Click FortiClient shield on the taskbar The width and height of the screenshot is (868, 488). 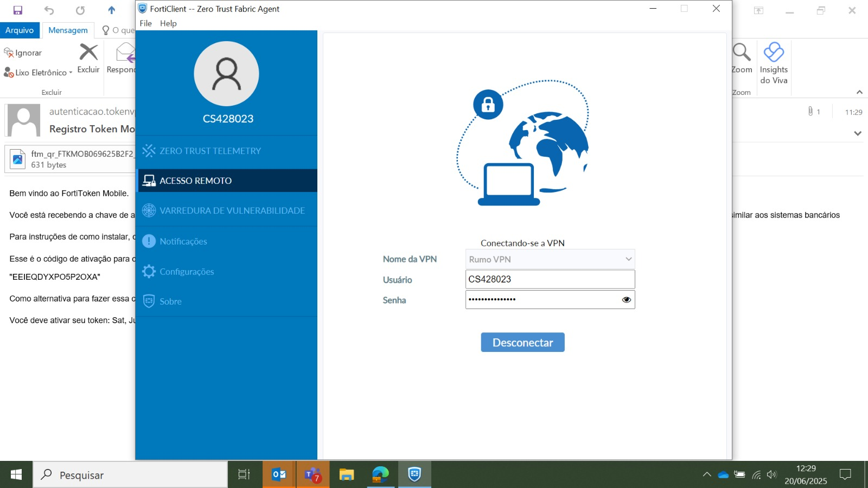pyautogui.click(x=414, y=475)
